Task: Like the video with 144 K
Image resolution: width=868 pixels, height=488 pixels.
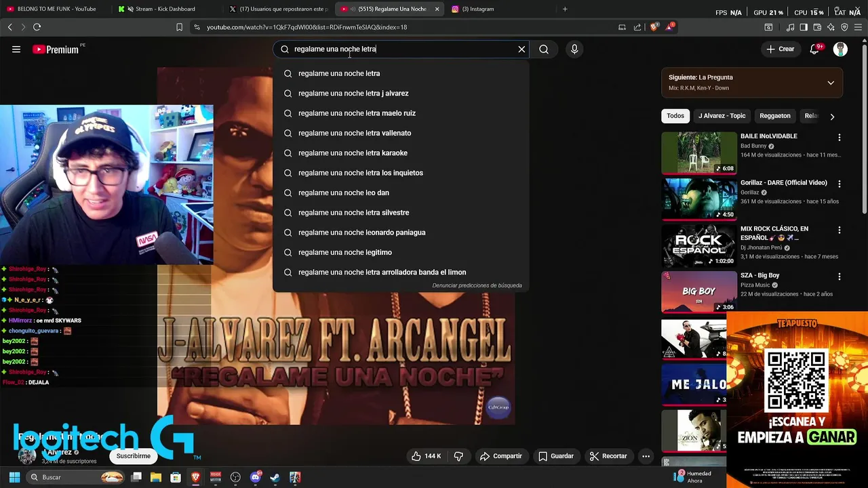Action: click(x=427, y=456)
